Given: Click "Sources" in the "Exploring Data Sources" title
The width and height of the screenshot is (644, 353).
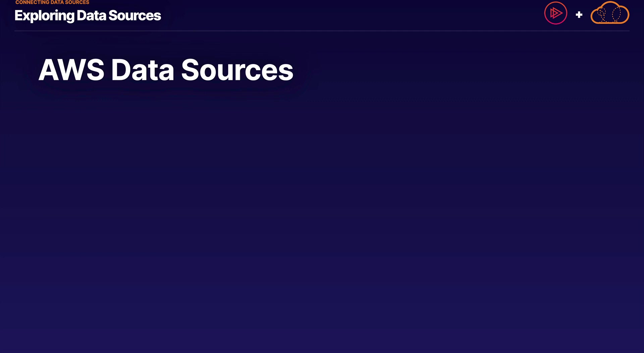Looking at the screenshot, I should [135, 15].
